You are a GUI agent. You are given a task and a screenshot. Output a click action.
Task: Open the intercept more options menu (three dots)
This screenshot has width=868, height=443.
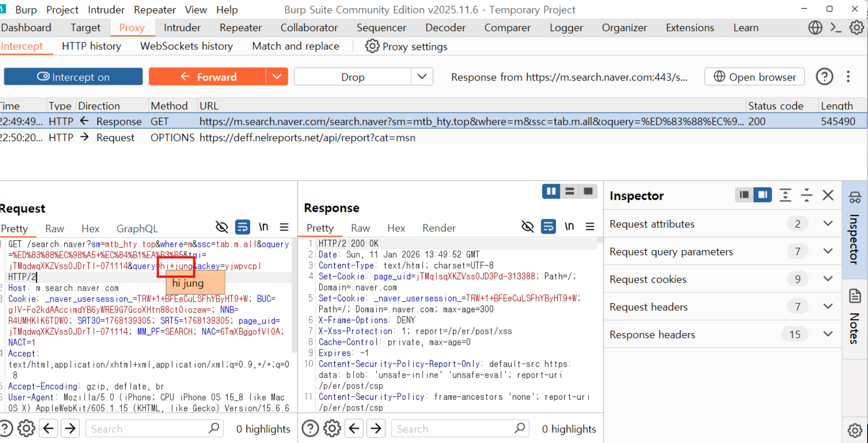(848, 76)
